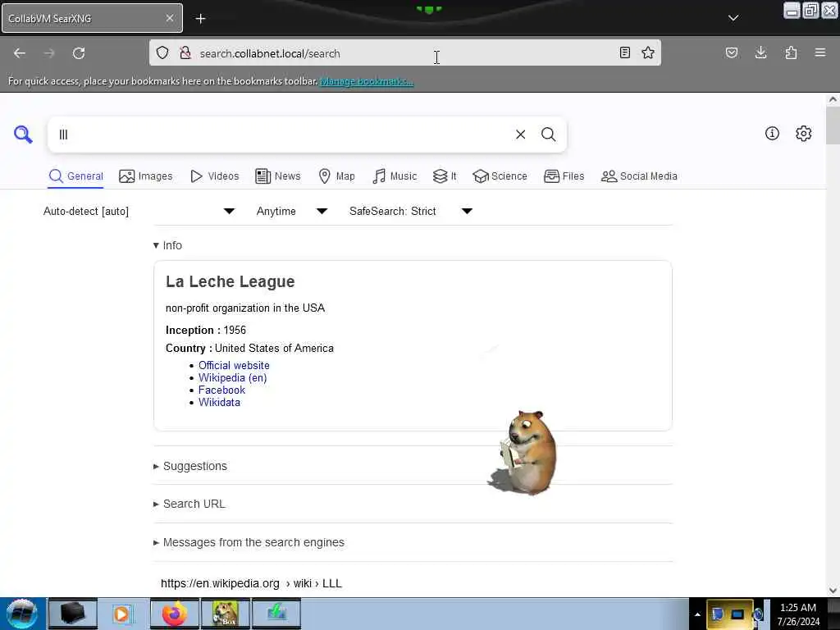The width and height of the screenshot is (840, 630).
Task: Expand Messages from the search engines
Action: 249,543
